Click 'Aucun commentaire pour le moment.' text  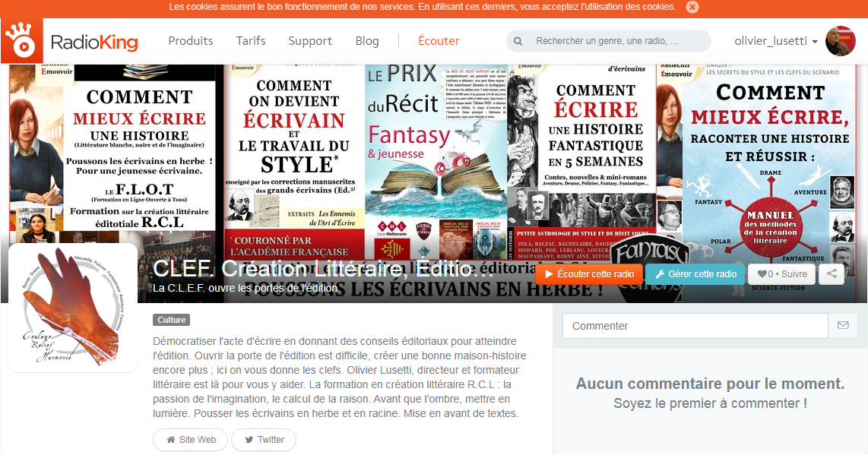[710, 384]
